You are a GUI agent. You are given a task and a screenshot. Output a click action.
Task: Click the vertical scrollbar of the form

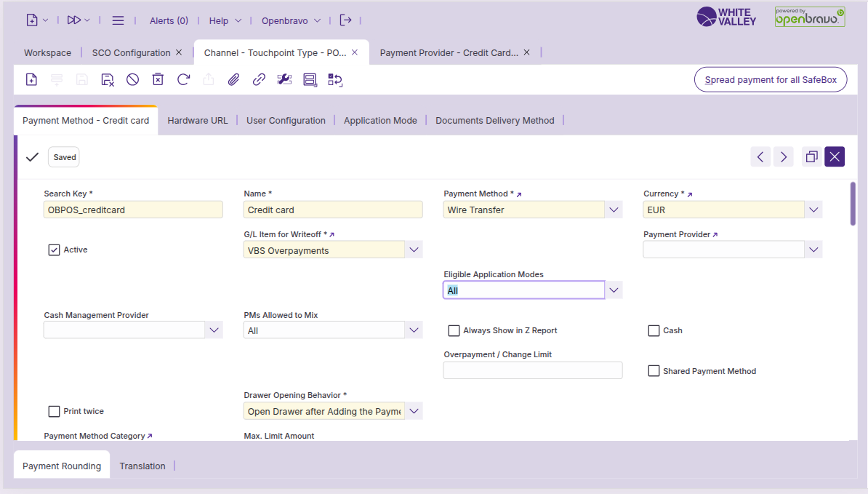pos(853,204)
